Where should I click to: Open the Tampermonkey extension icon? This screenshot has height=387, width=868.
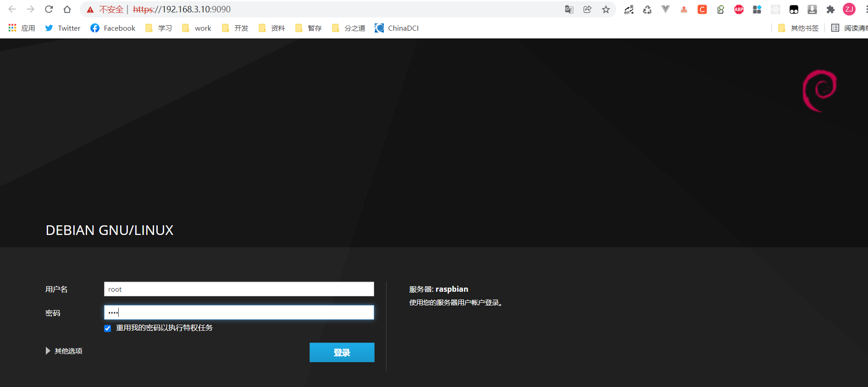[x=794, y=10]
